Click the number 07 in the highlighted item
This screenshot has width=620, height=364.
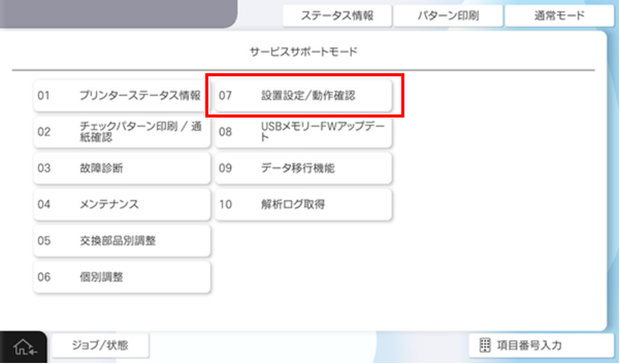(225, 96)
